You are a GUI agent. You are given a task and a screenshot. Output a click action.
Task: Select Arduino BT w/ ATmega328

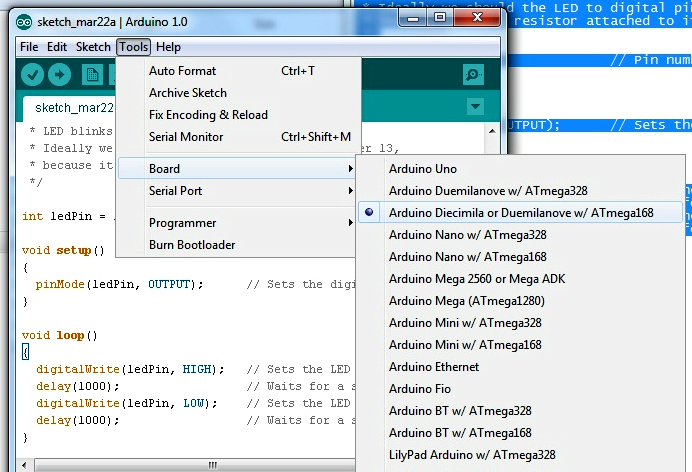(520, 411)
